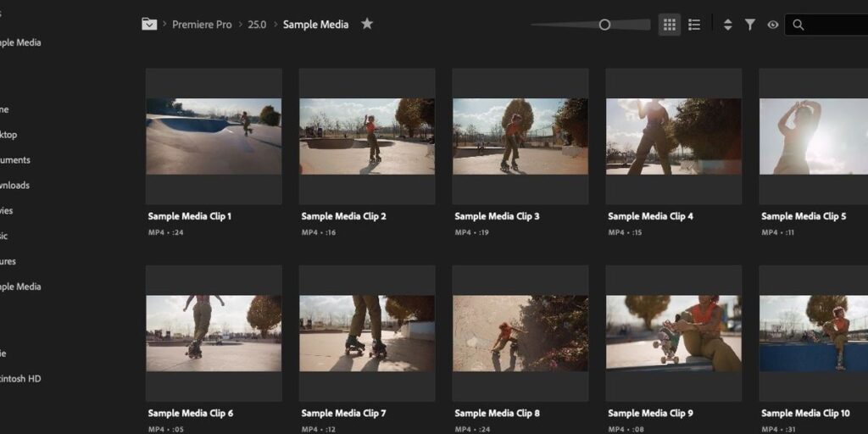Screen dimensions: 868x434
Task: Select Sample Media Clip 4 thumbnail
Action: (674, 136)
